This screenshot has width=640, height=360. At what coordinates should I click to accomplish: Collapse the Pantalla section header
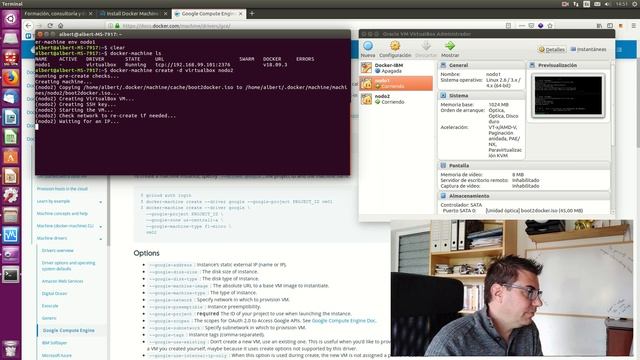click(x=524, y=166)
